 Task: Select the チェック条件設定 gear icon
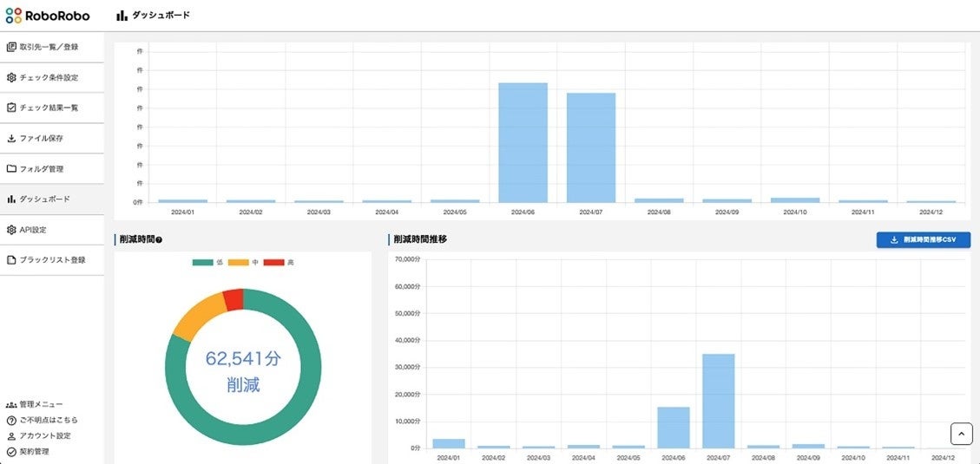(x=11, y=77)
